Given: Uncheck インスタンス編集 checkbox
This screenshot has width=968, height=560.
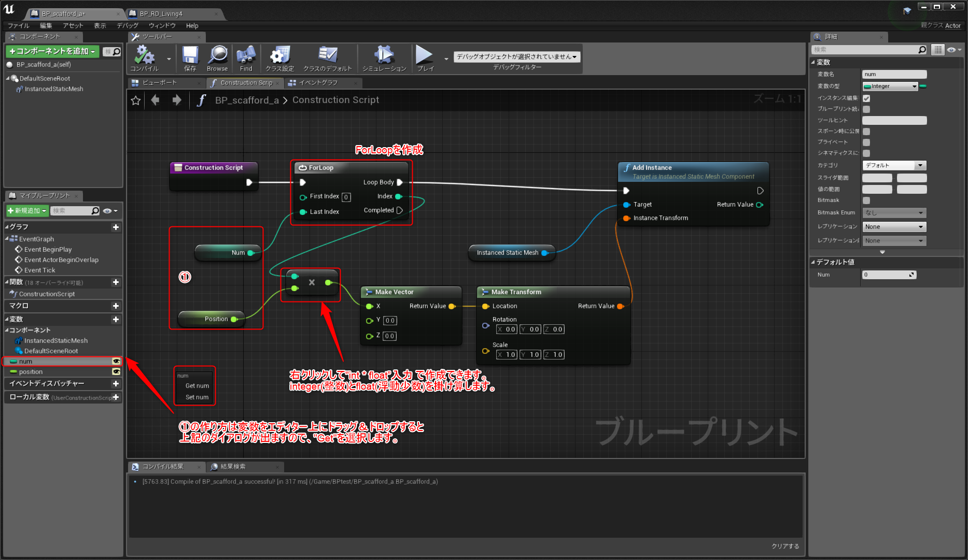Looking at the screenshot, I should pyautogui.click(x=866, y=98).
